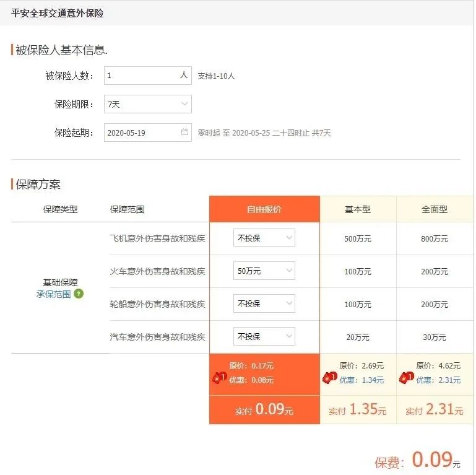Select the 自由报价 plan tab

coord(264,209)
